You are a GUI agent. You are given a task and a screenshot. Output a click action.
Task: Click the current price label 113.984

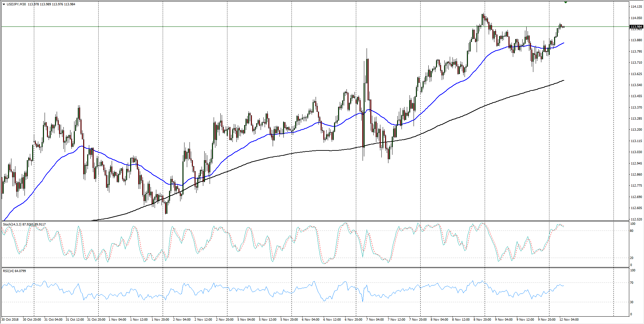coord(636,26)
